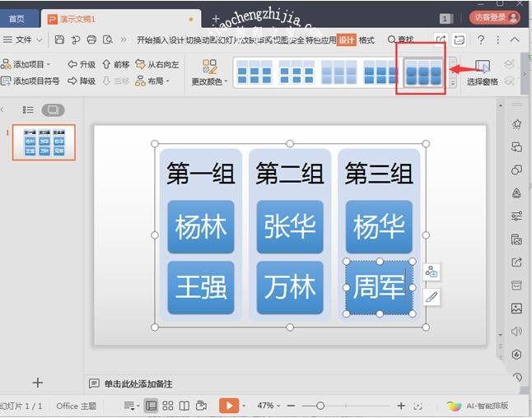Open the help question mark icon
Screen dimensions: 532x418
pyautogui.click(x=480, y=39)
